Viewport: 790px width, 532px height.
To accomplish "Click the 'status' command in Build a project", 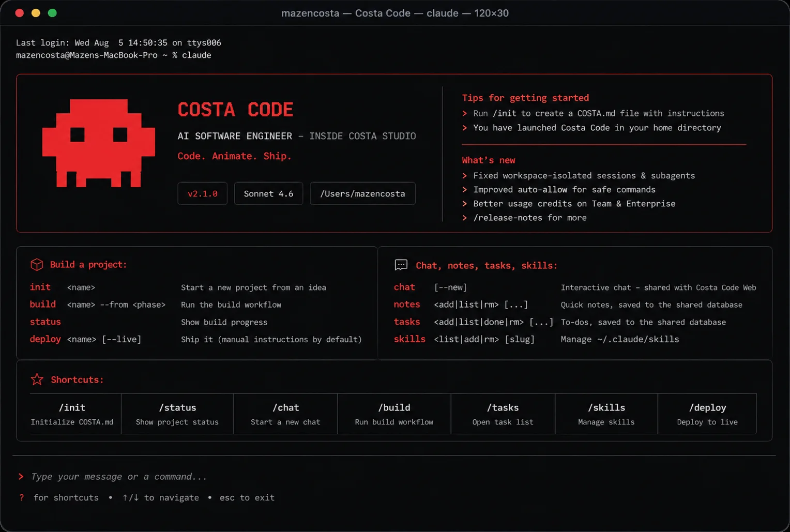I will pyautogui.click(x=45, y=322).
